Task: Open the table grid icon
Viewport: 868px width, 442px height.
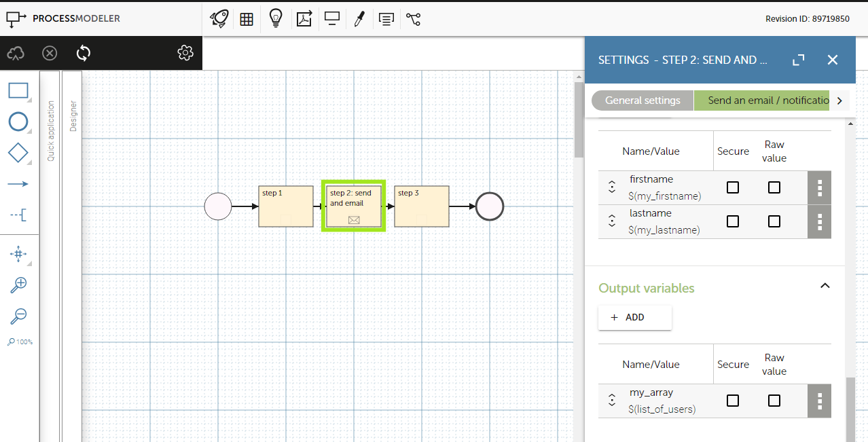Action: click(247, 20)
